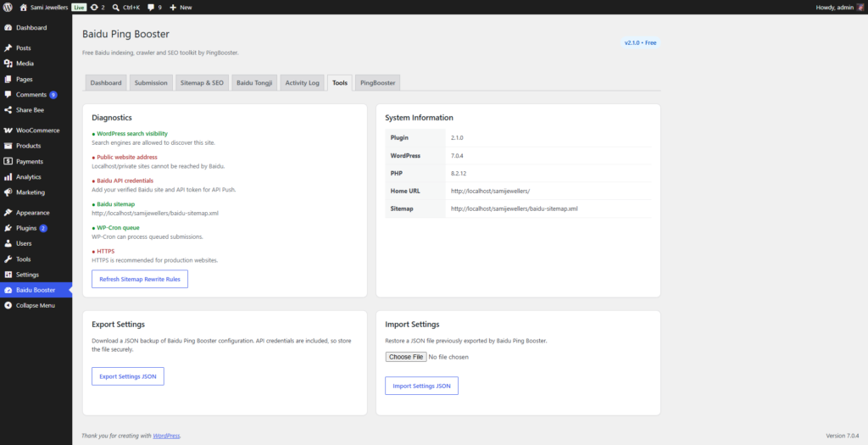
Task: Click the admin avatar icon
Action: pos(860,7)
